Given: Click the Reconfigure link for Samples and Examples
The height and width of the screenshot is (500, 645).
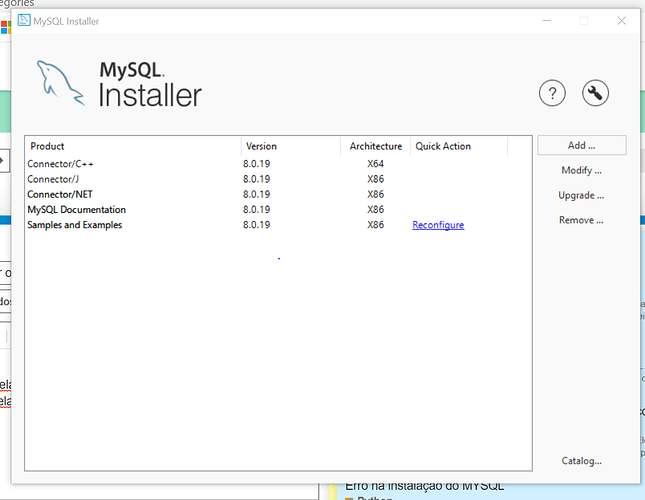Looking at the screenshot, I should 438,225.
